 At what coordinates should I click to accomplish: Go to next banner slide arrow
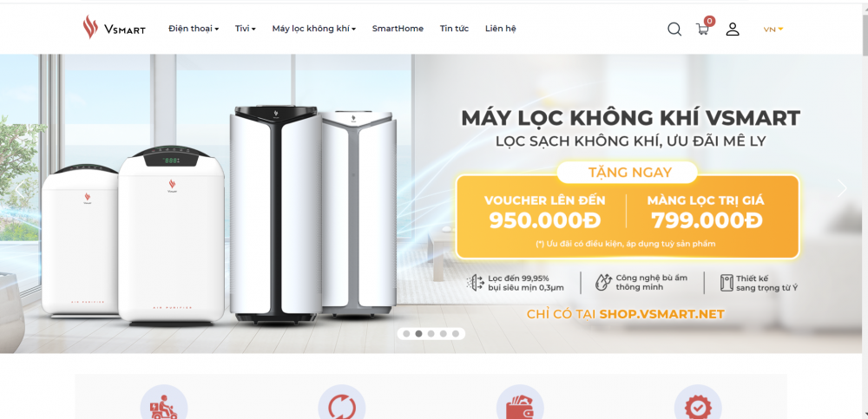pyautogui.click(x=842, y=189)
